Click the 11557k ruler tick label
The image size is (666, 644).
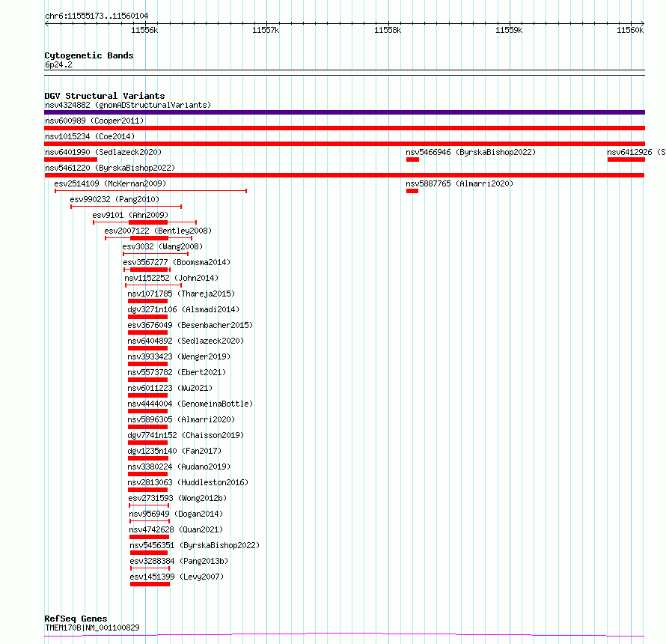point(266,30)
